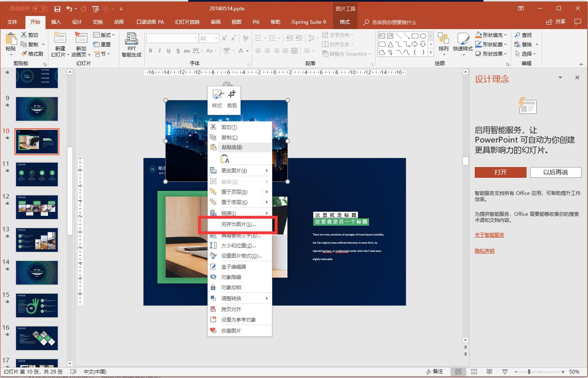Click the Save icon in title bar
Screen dimensions: 588x378
coord(57,9)
